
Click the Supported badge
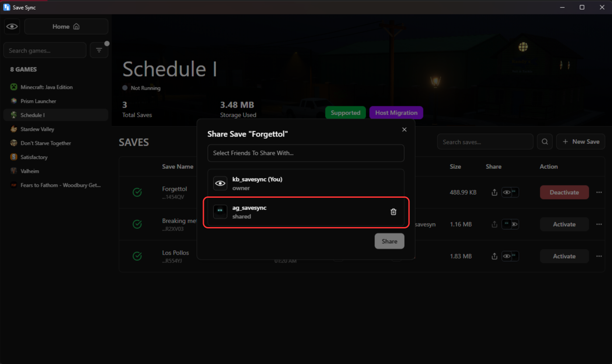click(346, 113)
